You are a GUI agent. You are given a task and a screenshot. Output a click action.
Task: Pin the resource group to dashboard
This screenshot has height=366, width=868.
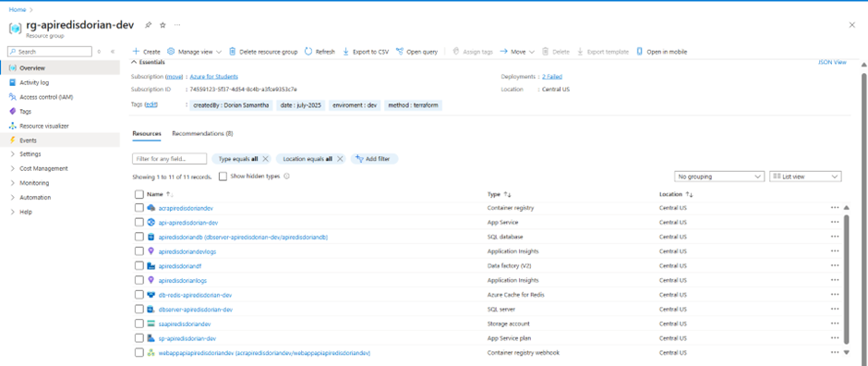[148, 25]
